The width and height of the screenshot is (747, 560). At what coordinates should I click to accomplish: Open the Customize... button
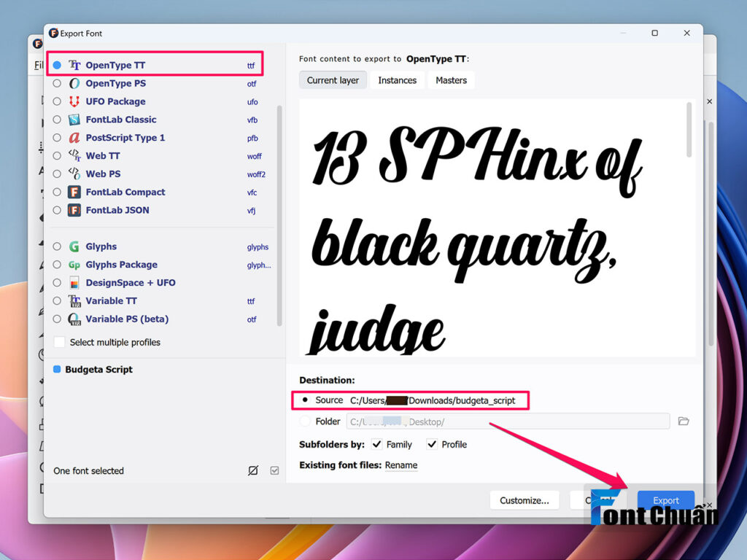coord(524,500)
